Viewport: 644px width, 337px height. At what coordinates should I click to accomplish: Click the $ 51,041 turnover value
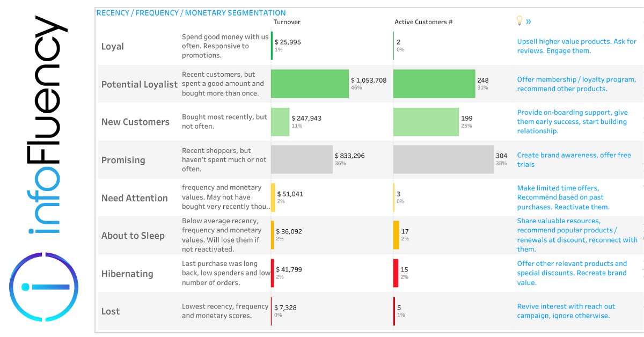[x=290, y=194]
